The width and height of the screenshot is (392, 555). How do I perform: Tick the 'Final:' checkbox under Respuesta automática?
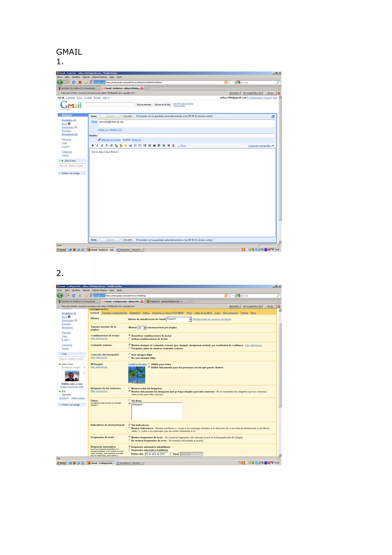click(x=171, y=454)
